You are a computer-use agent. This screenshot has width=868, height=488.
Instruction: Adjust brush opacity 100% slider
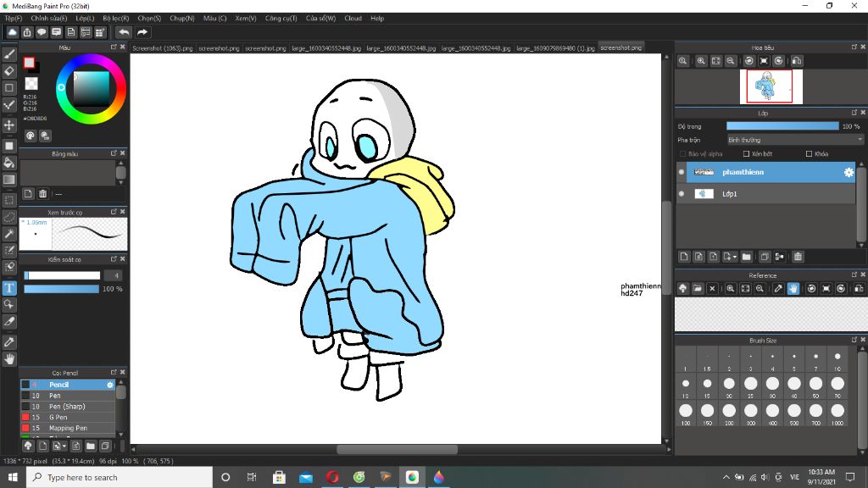click(61, 289)
